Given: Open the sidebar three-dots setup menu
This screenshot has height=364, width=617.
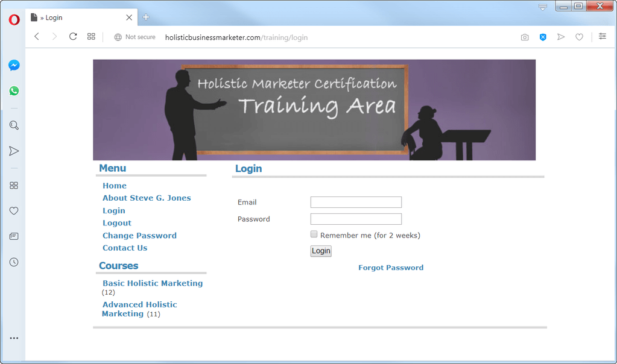Looking at the screenshot, I should coord(14,338).
